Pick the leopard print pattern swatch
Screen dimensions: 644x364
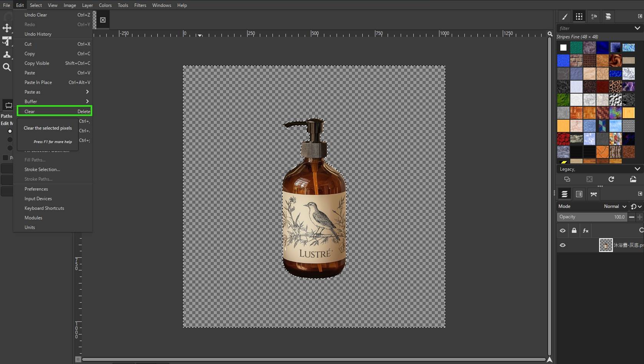[616, 86]
